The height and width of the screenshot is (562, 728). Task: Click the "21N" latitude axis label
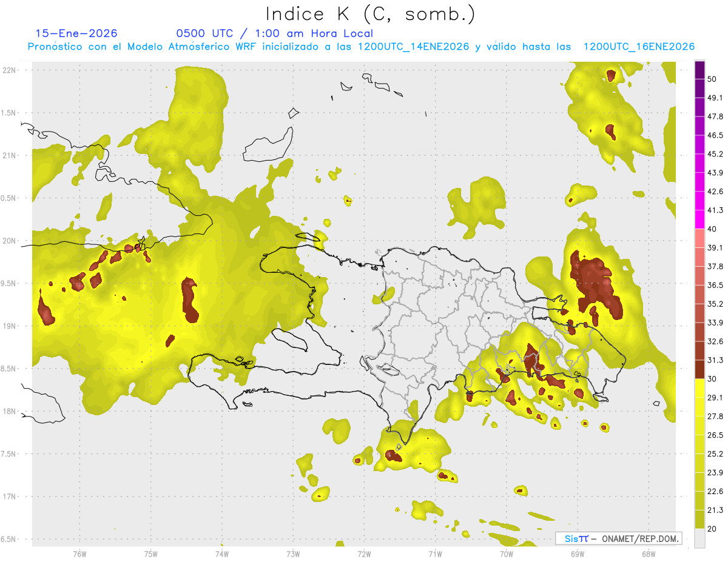click(9, 156)
